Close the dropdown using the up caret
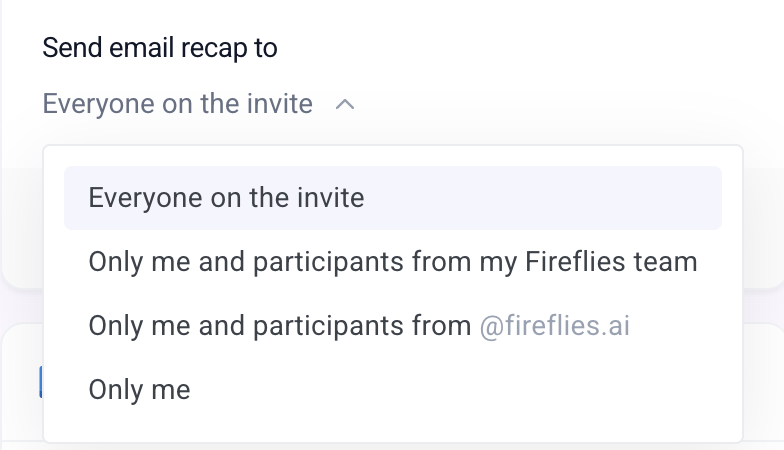Image resolution: width=784 pixels, height=450 pixels. (x=345, y=104)
